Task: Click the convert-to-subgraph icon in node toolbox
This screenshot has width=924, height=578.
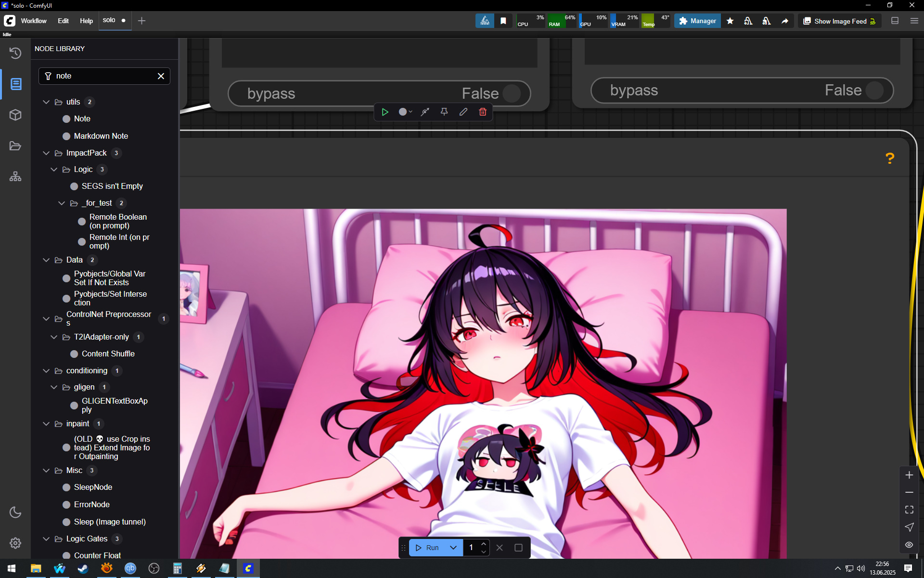Action: [x=425, y=112]
